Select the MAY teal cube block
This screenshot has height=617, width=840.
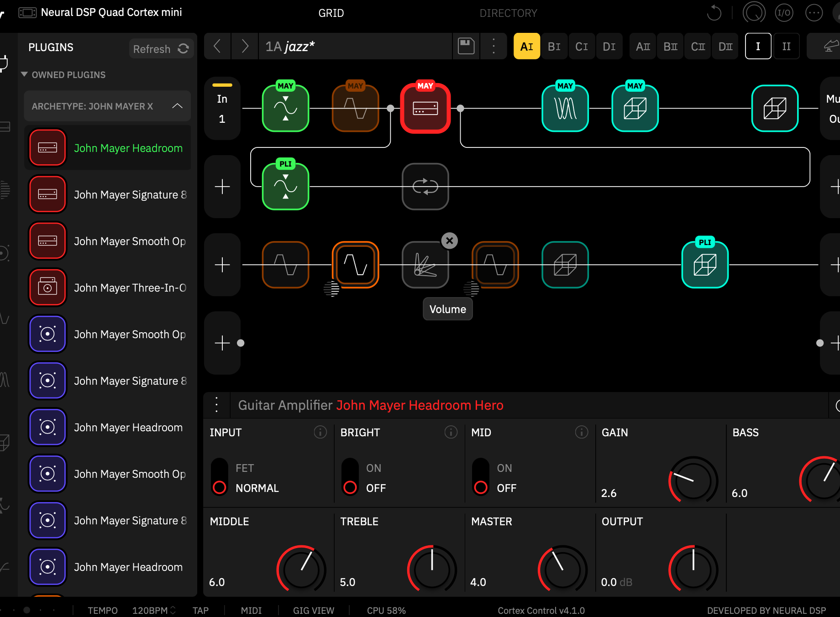(x=635, y=108)
